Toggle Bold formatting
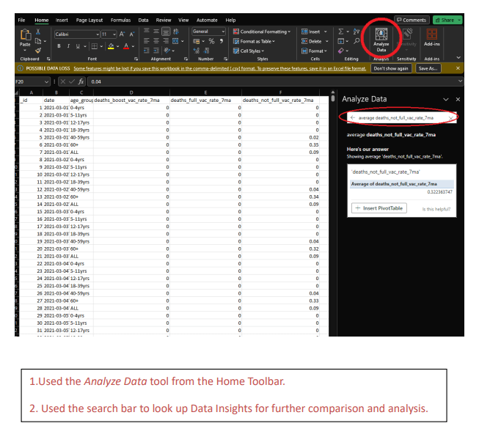This screenshot has height=448, width=479. (59, 45)
